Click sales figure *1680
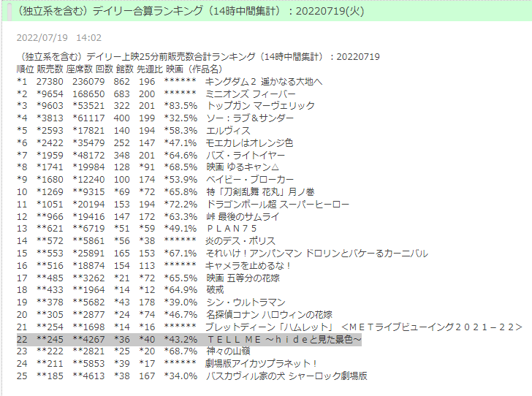 [50, 180]
